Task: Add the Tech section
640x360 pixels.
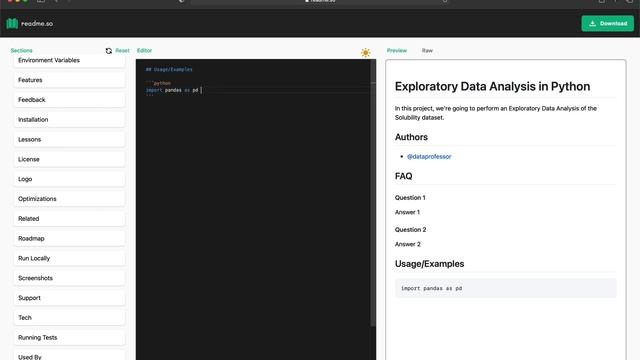Action: pos(69,318)
